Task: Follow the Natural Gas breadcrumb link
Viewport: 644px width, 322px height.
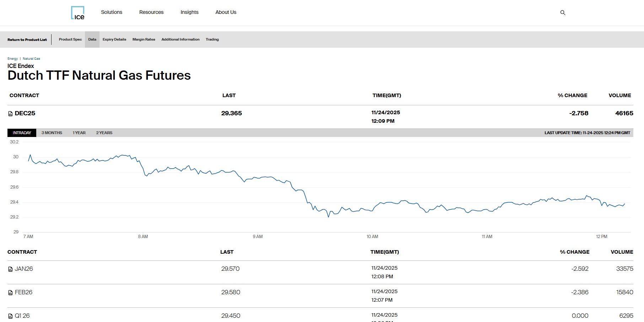Action: [x=31, y=59]
